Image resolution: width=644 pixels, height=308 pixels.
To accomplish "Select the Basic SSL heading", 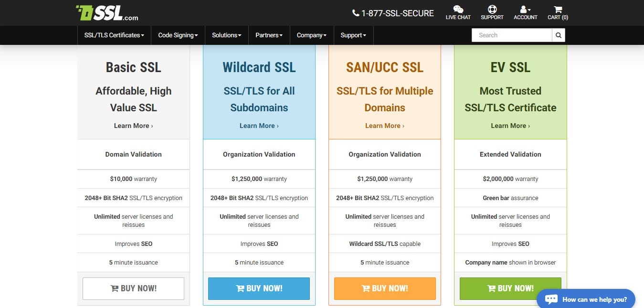I will click(134, 67).
